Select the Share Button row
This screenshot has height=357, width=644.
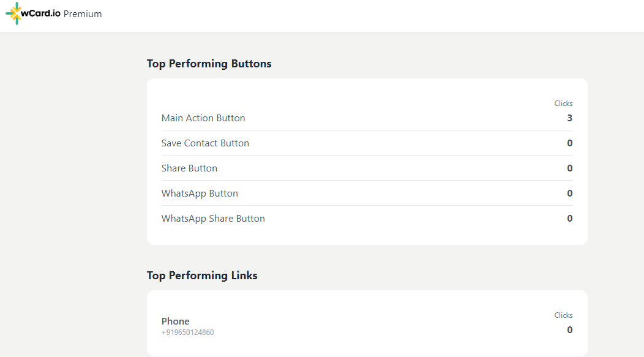pyautogui.click(x=367, y=168)
